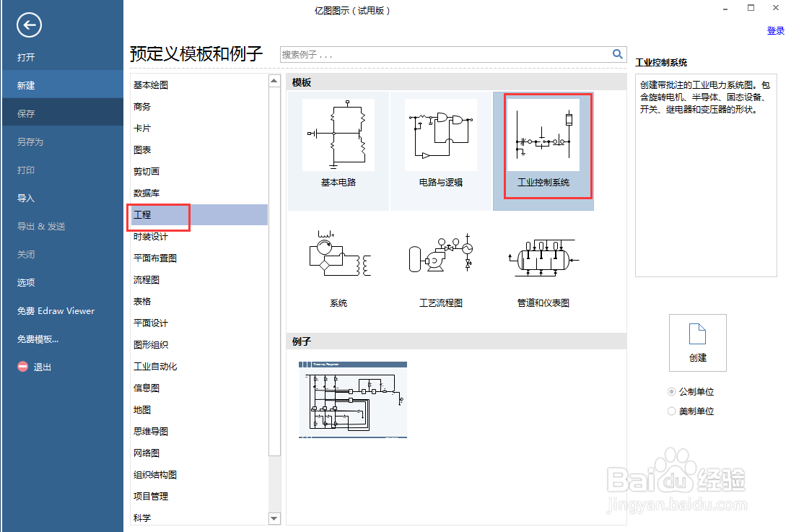Click the category list scroll-up arrow

274,81
